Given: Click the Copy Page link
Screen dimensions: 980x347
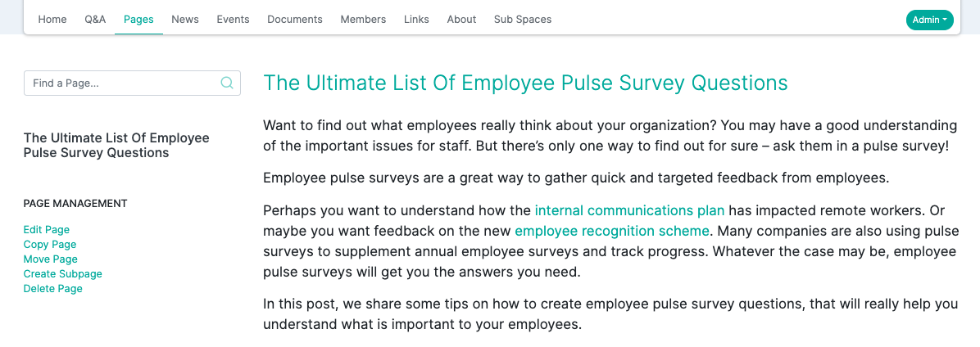Looking at the screenshot, I should tap(50, 245).
